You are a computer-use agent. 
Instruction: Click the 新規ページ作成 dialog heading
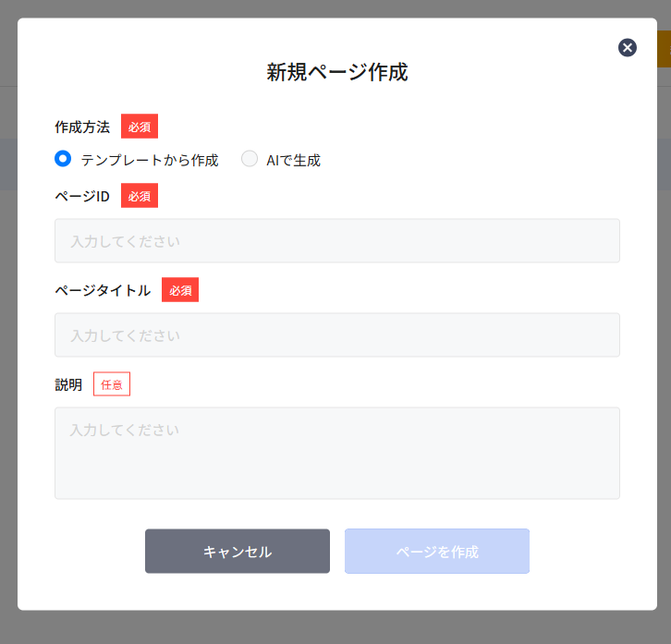click(336, 72)
